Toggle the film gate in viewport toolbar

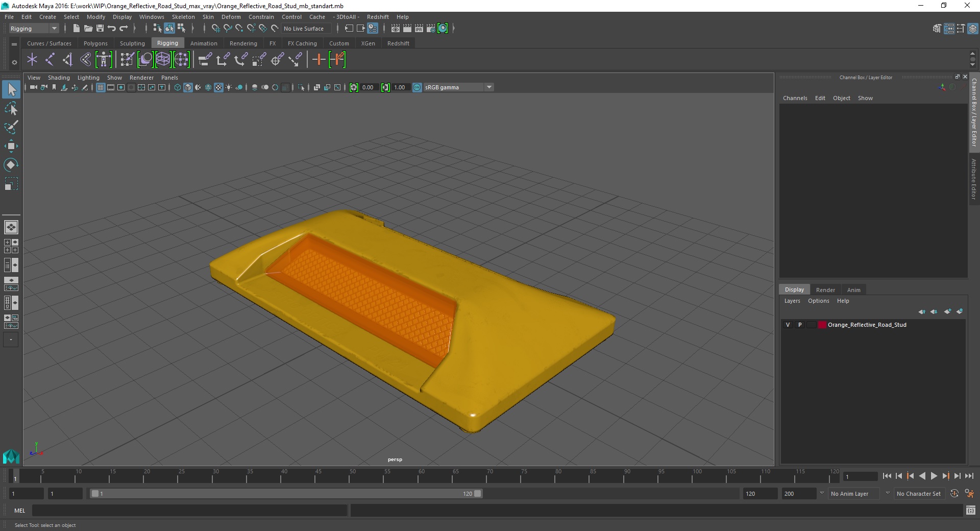111,87
